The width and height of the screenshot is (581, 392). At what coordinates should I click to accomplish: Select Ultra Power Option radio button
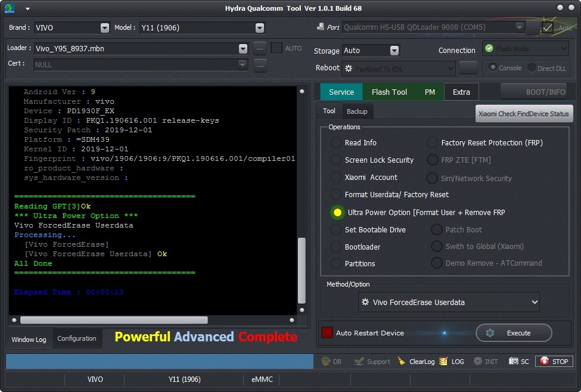tap(337, 212)
